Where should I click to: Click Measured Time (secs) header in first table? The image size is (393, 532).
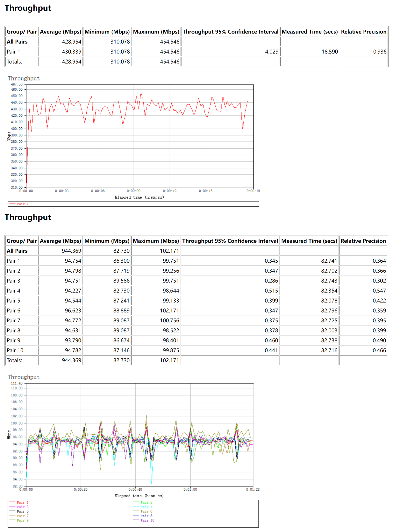point(310,32)
